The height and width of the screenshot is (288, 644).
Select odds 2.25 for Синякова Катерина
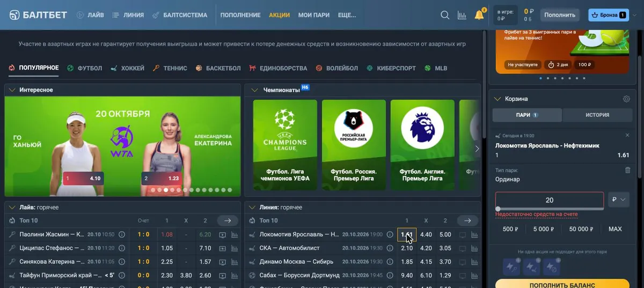tap(167, 262)
